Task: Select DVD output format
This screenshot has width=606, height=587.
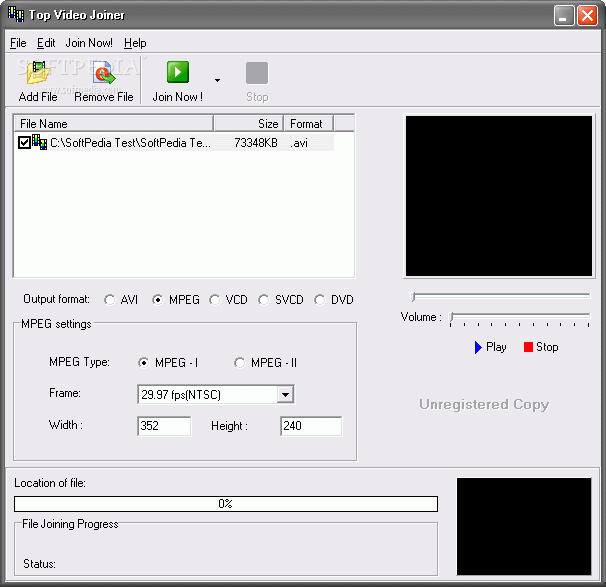Action: [320, 300]
